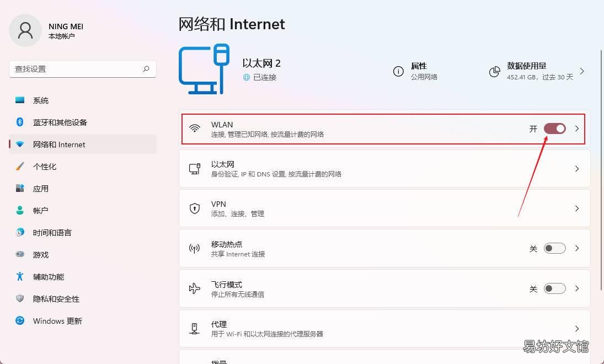Enable the 飞行模式 toggle switch
This screenshot has height=364, width=604.
click(555, 288)
